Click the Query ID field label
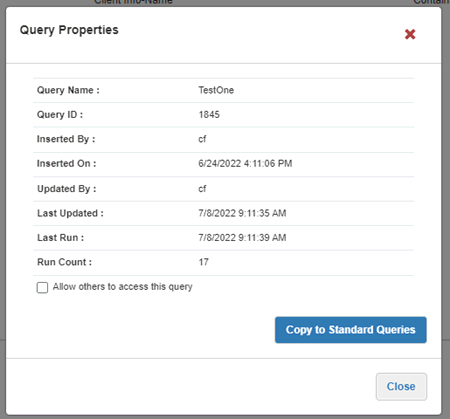This screenshot has width=450, height=419. coord(60,115)
